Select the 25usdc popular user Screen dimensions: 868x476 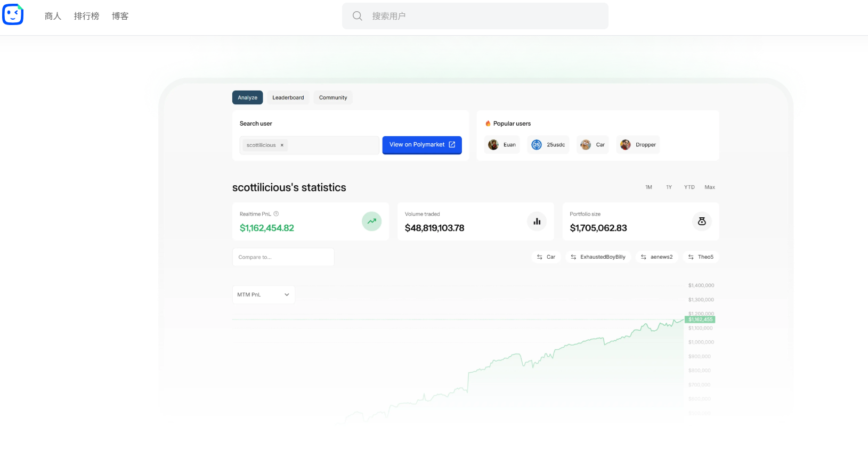point(548,145)
